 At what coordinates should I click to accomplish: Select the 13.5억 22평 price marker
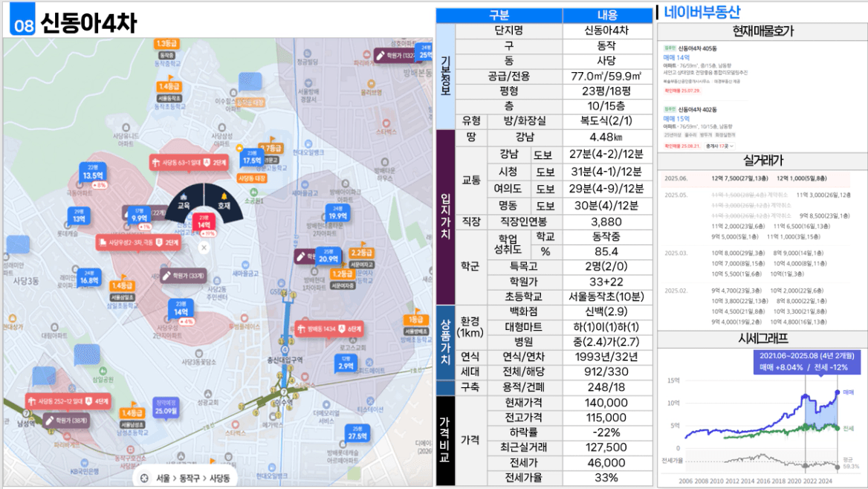click(x=93, y=172)
